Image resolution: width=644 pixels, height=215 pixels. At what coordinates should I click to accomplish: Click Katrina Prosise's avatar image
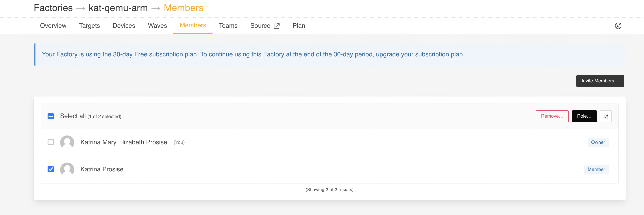click(x=67, y=169)
